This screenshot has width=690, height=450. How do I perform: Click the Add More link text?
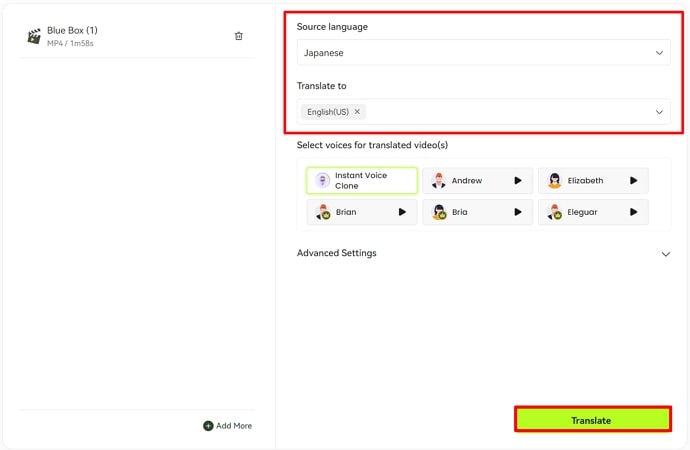click(x=234, y=426)
